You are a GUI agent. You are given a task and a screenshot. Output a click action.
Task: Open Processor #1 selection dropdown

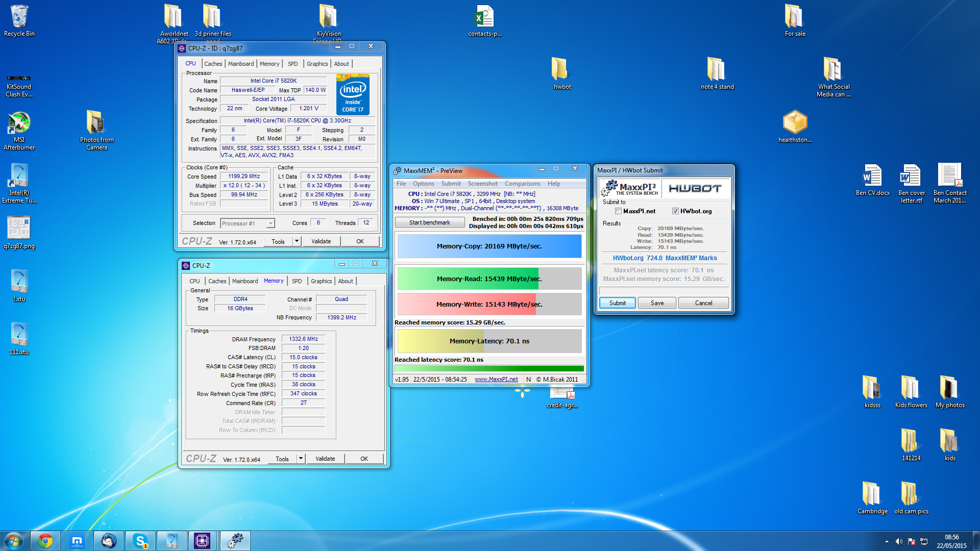pyautogui.click(x=248, y=223)
